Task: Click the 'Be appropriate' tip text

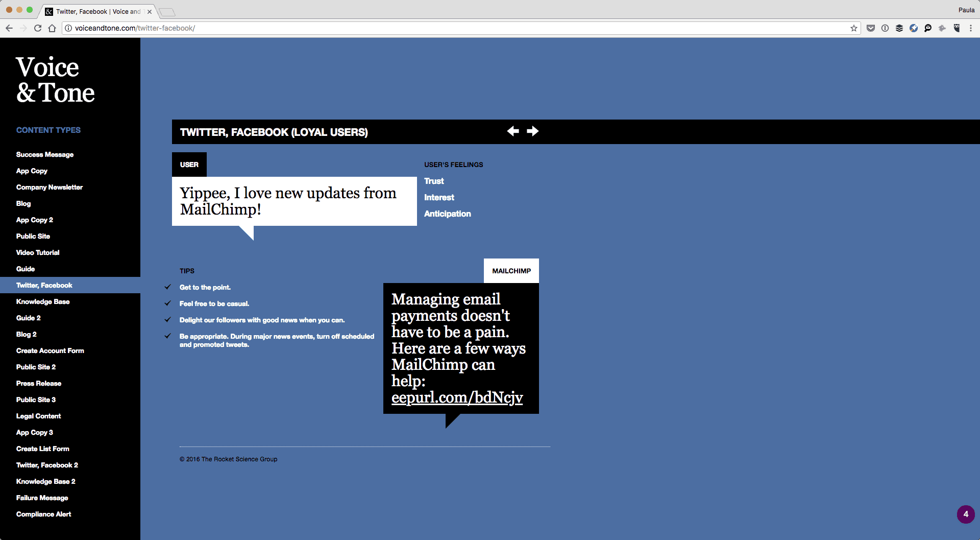Action: point(277,340)
